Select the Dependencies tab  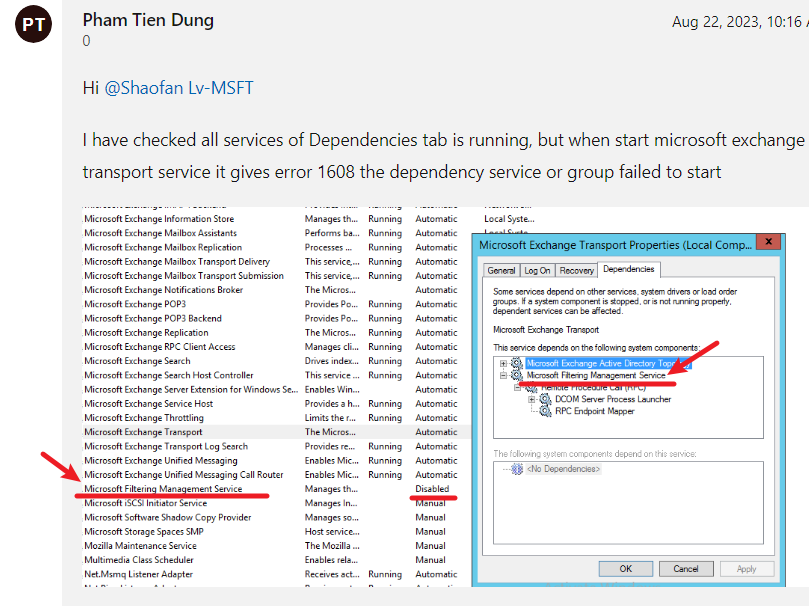(628, 269)
